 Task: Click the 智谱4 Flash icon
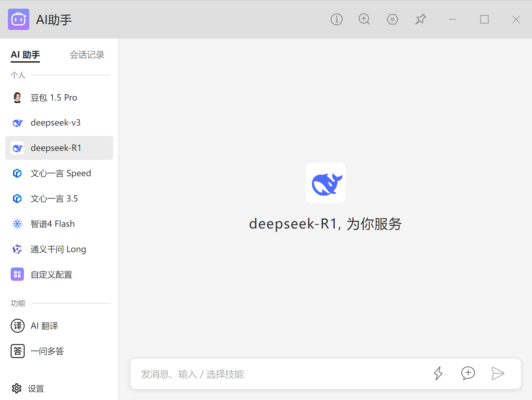pos(17,224)
